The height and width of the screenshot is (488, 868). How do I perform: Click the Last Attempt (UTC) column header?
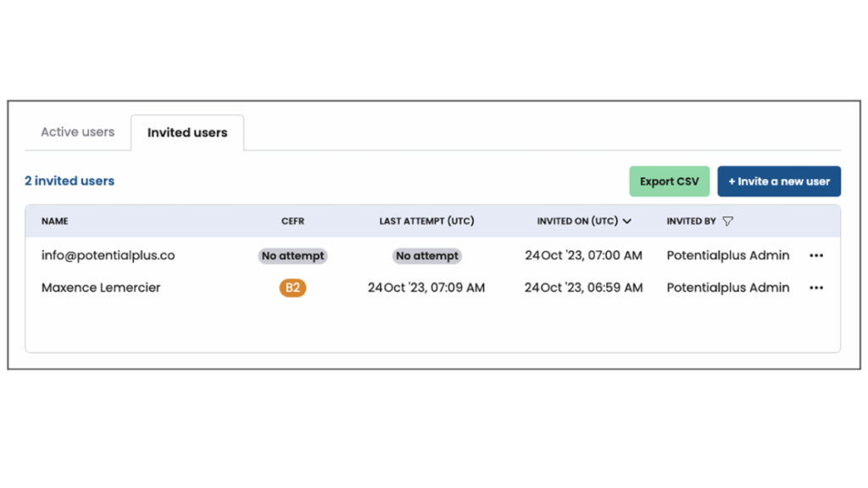tap(426, 221)
